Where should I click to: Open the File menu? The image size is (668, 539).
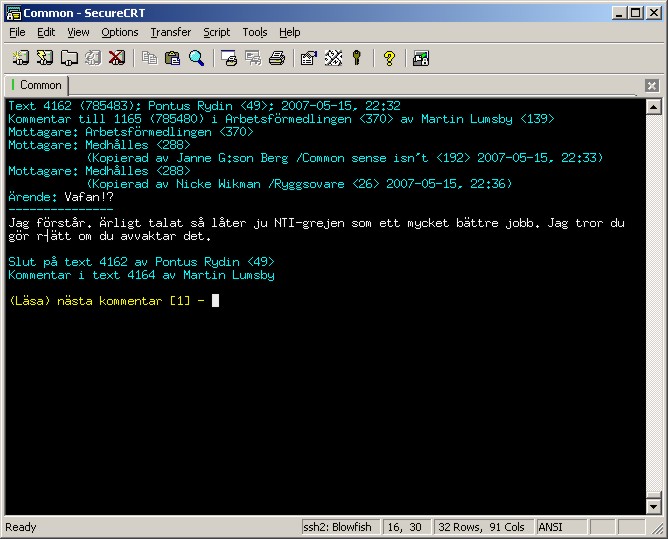(x=17, y=32)
